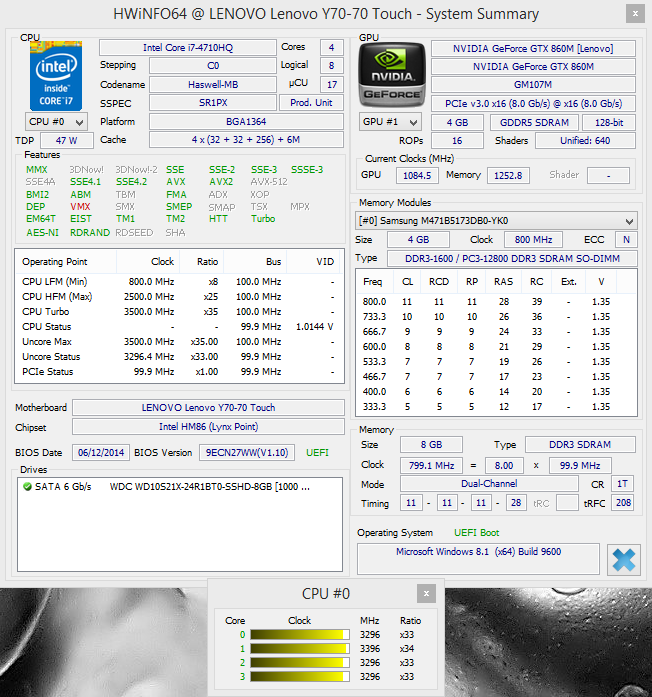
Task: Click the VMX feature flag
Action: click(80, 207)
